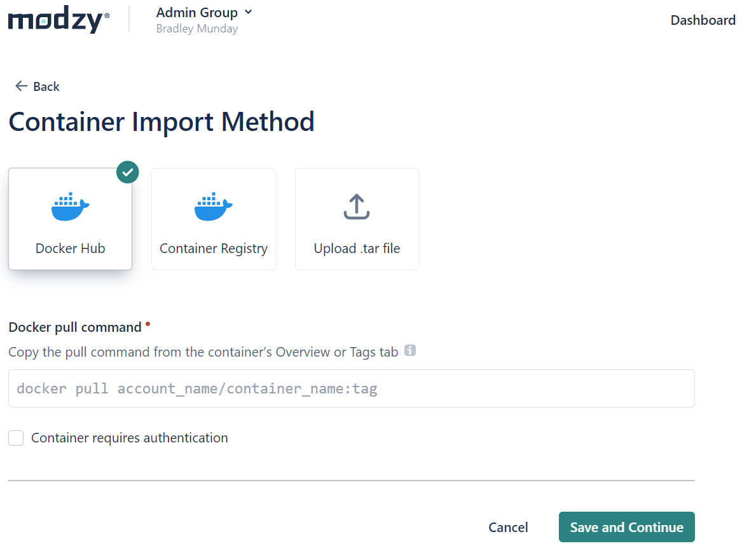Cancel the container import
Viewport: 742px width, 560px height.
[508, 528]
